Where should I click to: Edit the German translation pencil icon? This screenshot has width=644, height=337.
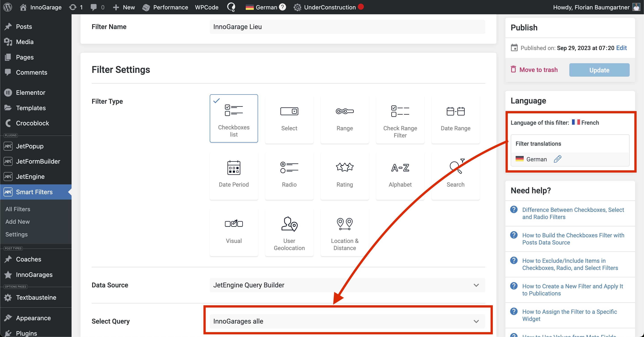(557, 159)
